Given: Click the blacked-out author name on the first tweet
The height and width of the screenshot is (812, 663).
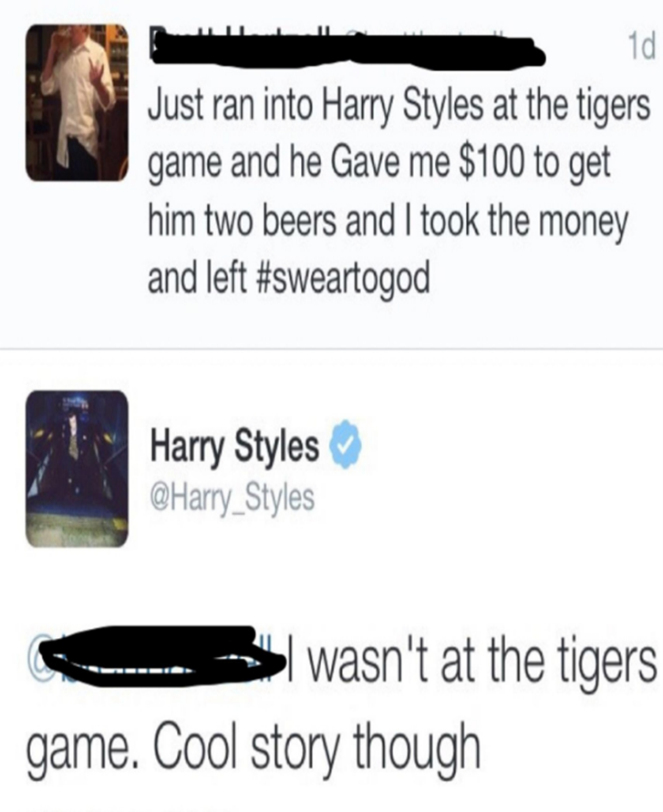Looking at the screenshot, I should 348,50.
